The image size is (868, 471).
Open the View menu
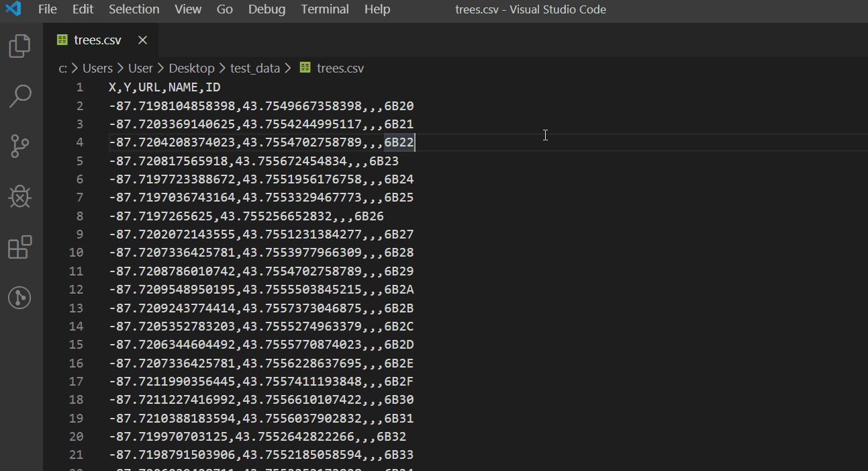click(x=188, y=9)
